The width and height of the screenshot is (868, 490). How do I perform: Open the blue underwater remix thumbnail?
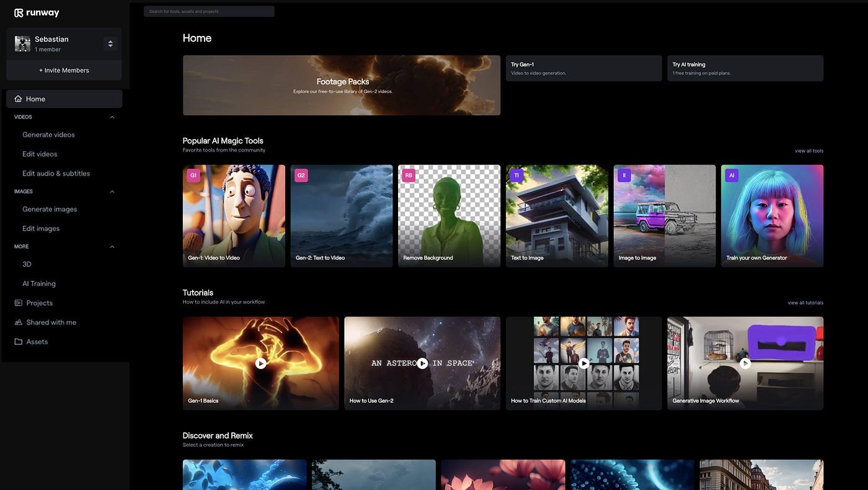click(245, 474)
